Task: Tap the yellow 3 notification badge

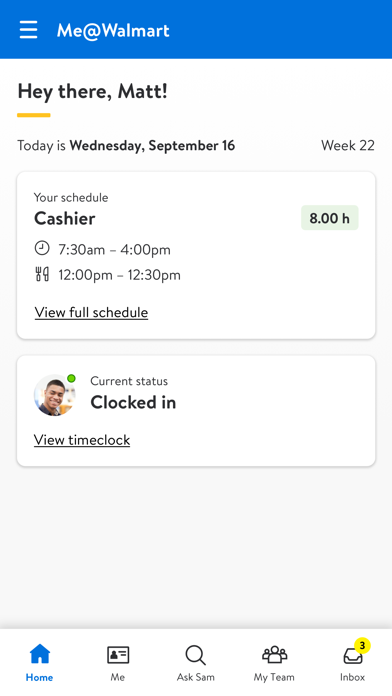Action: pyautogui.click(x=362, y=645)
